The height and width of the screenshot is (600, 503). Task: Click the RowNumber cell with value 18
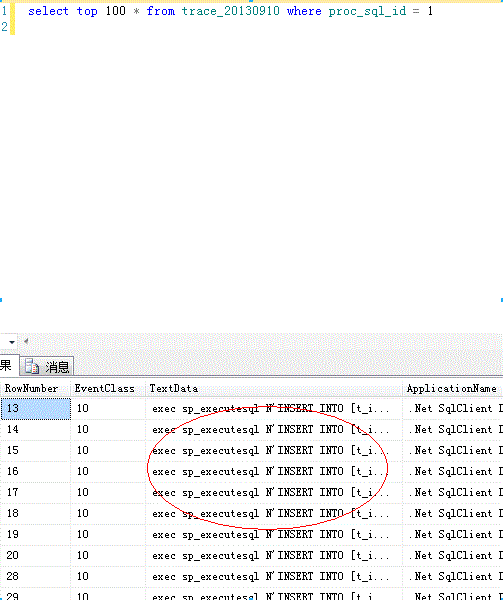pyautogui.click(x=35, y=514)
